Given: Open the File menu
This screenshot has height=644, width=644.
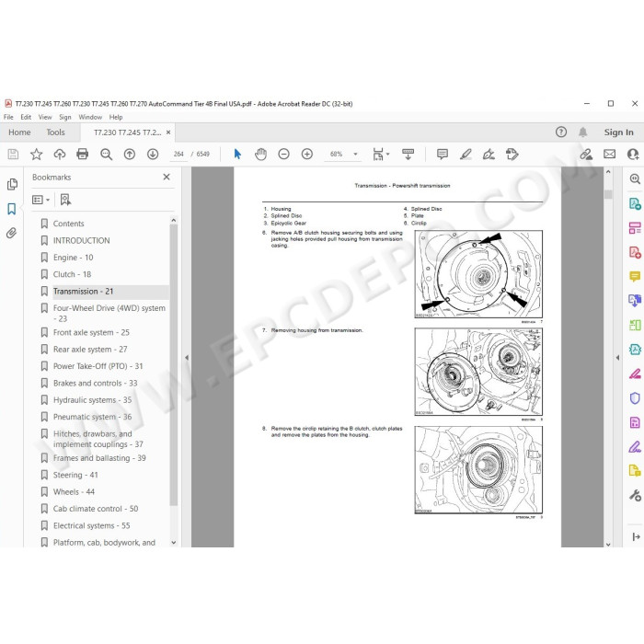Looking at the screenshot, I should [8, 117].
